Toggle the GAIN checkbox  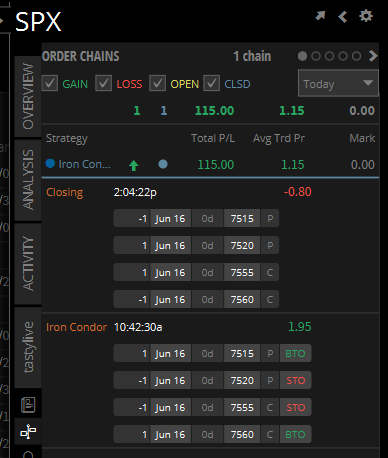(x=50, y=83)
